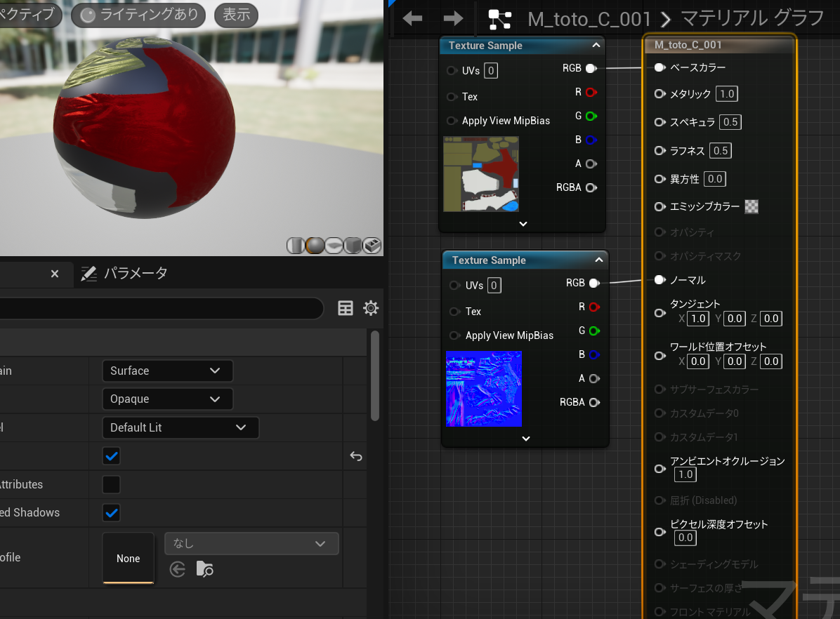Viewport: 840px width, 619px height.
Task: Click UVs input pin of first Texture Sample
Action: pos(452,71)
